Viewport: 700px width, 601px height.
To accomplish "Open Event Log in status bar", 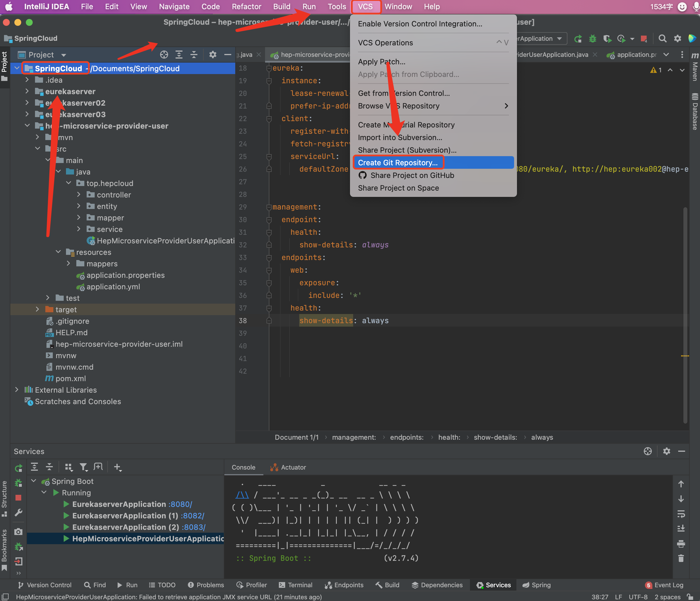I will 664,585.
